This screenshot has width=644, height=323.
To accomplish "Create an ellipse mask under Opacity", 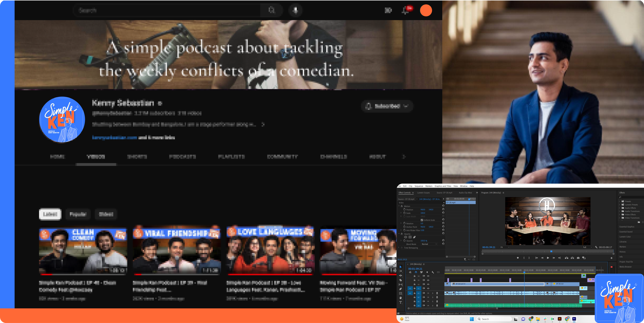I will 405,237.
